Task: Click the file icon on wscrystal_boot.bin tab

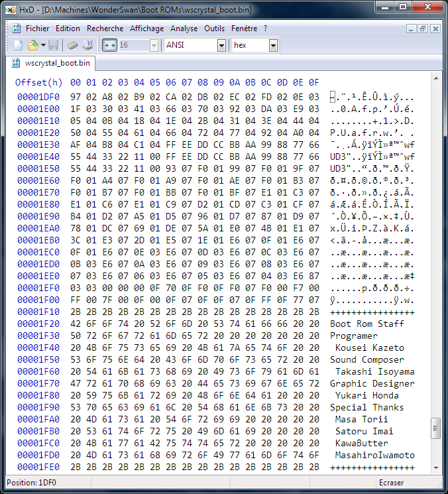Action: (16, 63)
